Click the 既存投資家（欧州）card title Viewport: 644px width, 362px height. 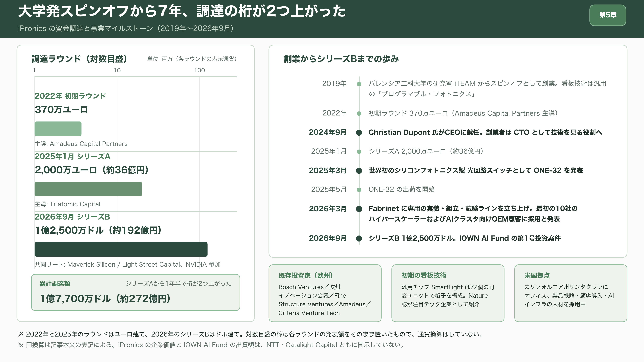point(306,276)
